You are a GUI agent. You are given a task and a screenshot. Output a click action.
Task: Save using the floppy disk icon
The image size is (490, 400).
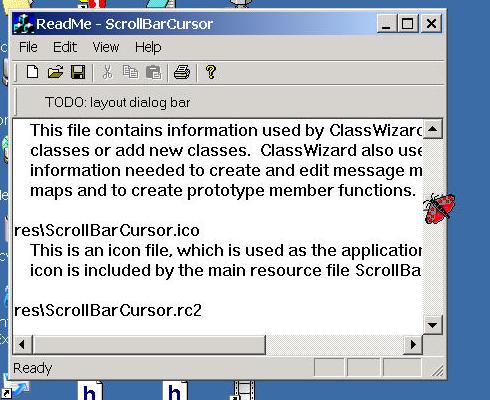[78, 72]
